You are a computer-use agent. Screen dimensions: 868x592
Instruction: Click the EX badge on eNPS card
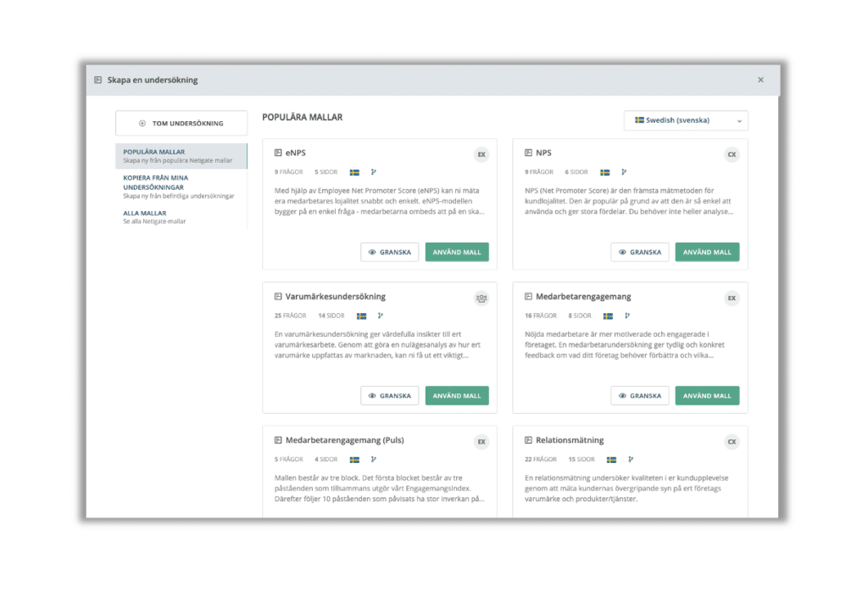point(481,154)
